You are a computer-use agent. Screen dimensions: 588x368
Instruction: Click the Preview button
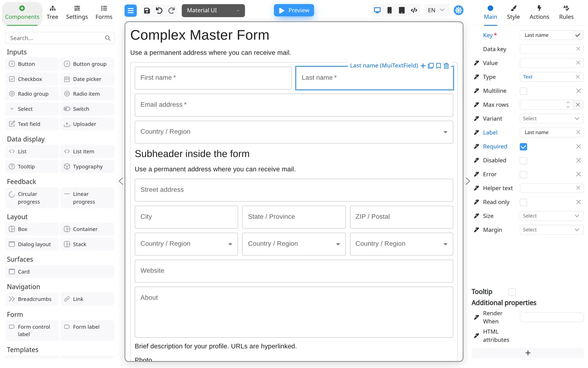tap(294, 11)
